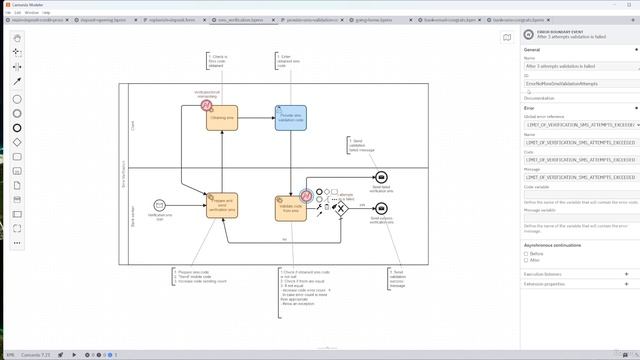This screenshot has height=360, width=640.
Task: Expand Asynchronous continuations section header
Action: 552,245
